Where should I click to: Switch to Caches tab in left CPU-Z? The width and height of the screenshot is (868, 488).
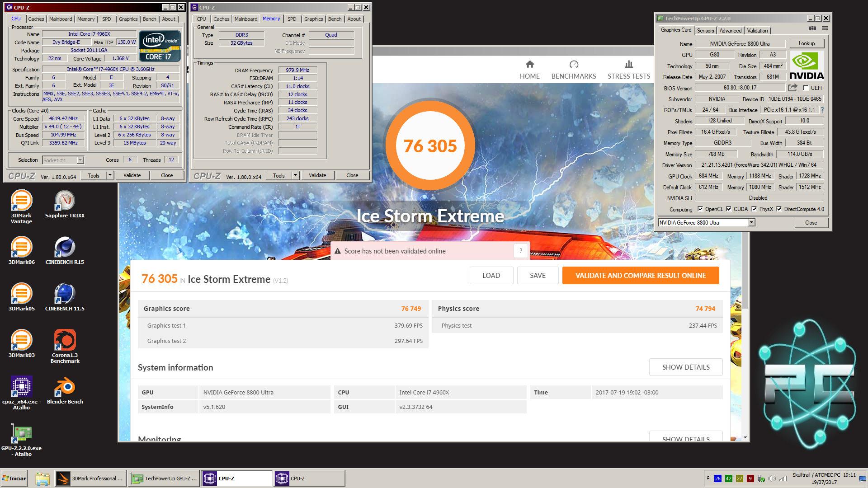tap(36, 19)
